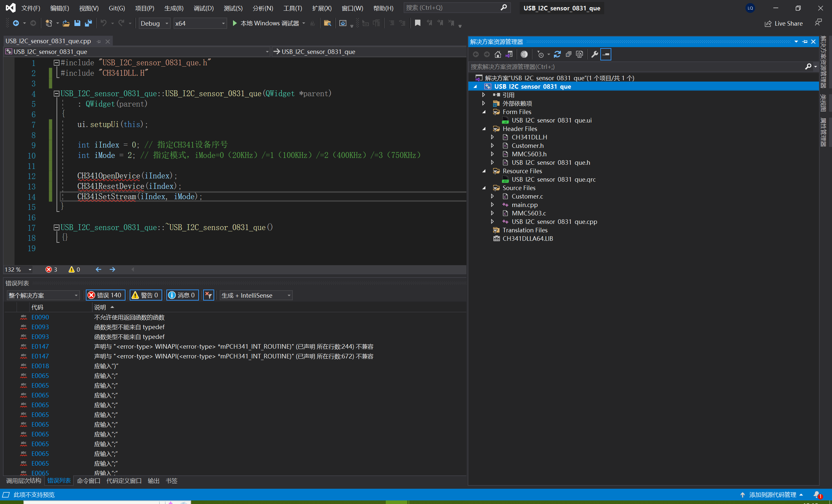This screenshot has width=832, height=504.
Task: Open class scope dropdown in editor navigation bar
Action: coord(137,52)
